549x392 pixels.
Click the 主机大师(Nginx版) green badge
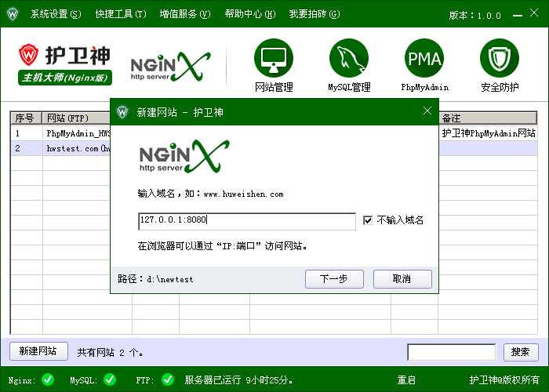(x=65, y=78)
